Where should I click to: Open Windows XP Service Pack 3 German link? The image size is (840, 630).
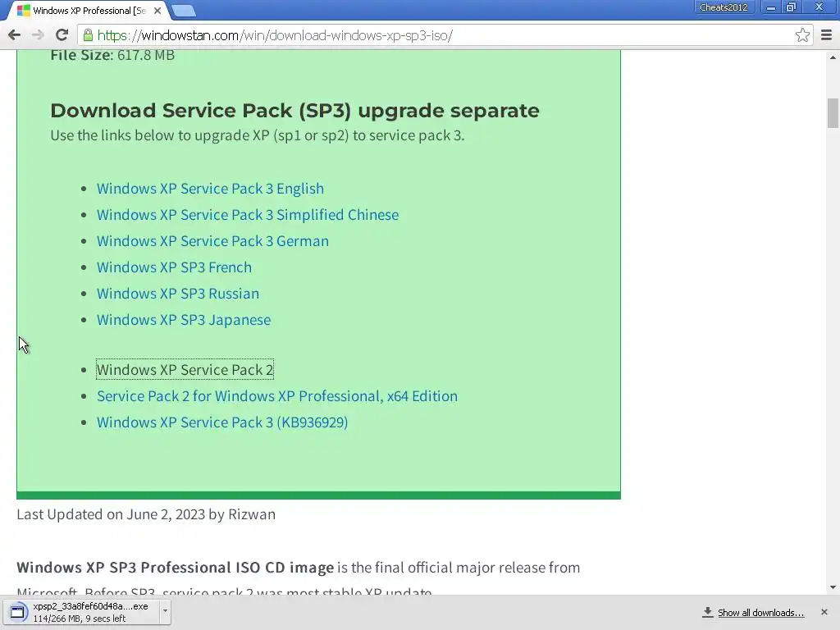pyautogui.click(x=212, y=241)
